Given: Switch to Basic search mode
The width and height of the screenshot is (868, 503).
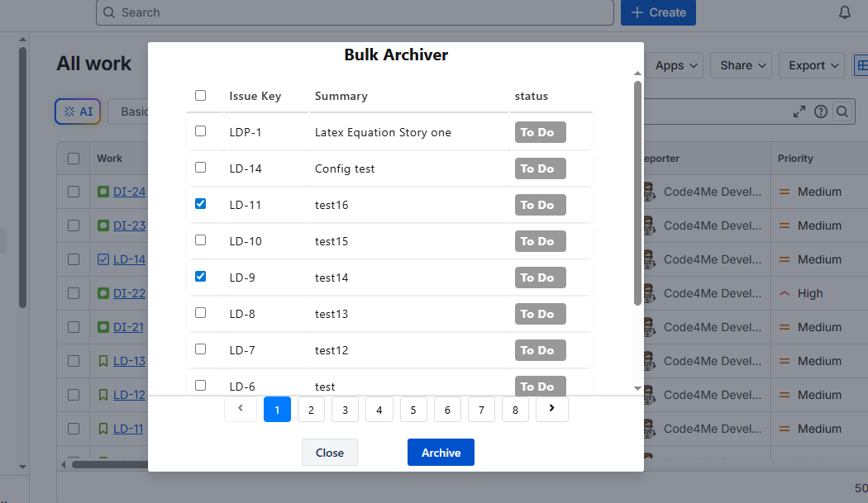Looking at the screenshot, I should (x=137, y=111).
